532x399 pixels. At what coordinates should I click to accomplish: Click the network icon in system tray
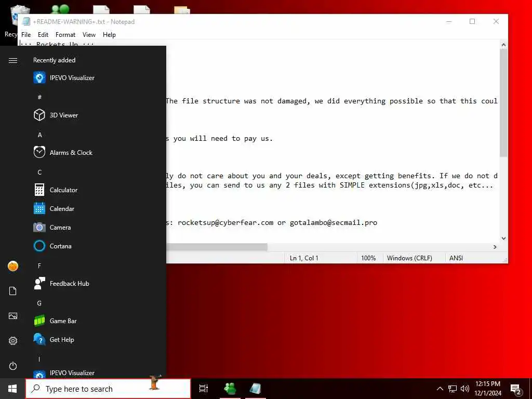pos(453,389)
